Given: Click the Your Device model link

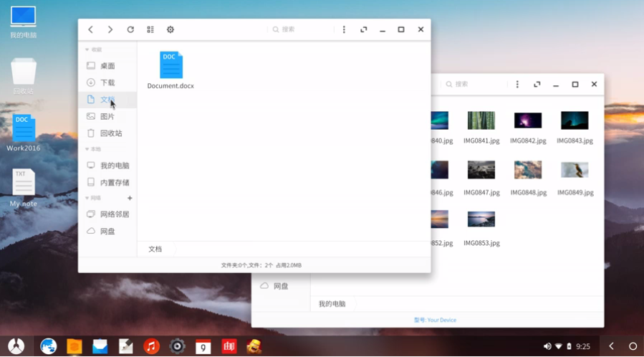Looking at the screenshot, I should tap(436, 320).
